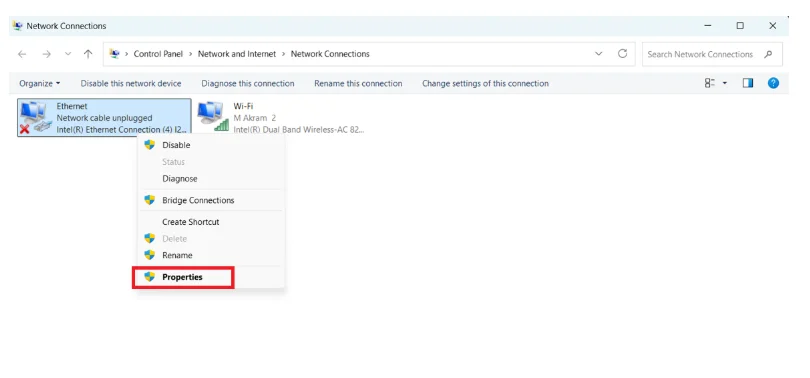Viewport: 810px width, 378px height.
Task: Choose Diagnose from the context menu
Action: click(180, 179)
